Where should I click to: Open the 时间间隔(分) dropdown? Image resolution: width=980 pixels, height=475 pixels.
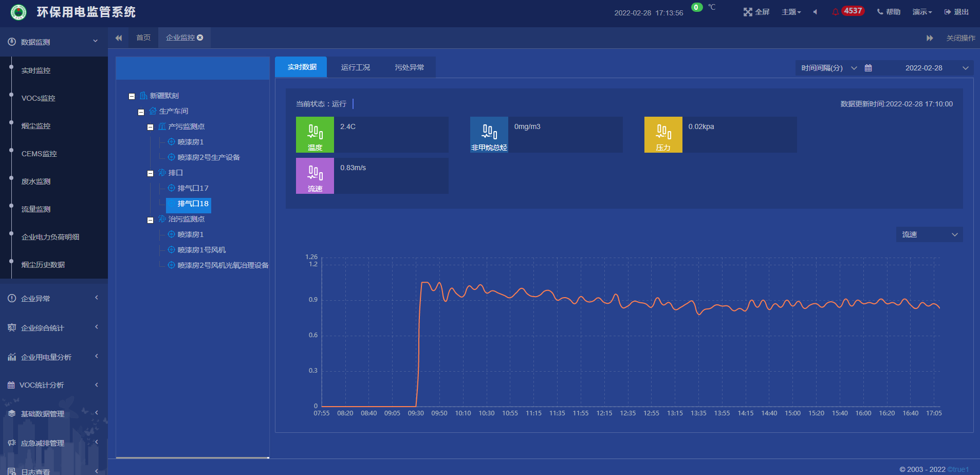coord(828,68)
